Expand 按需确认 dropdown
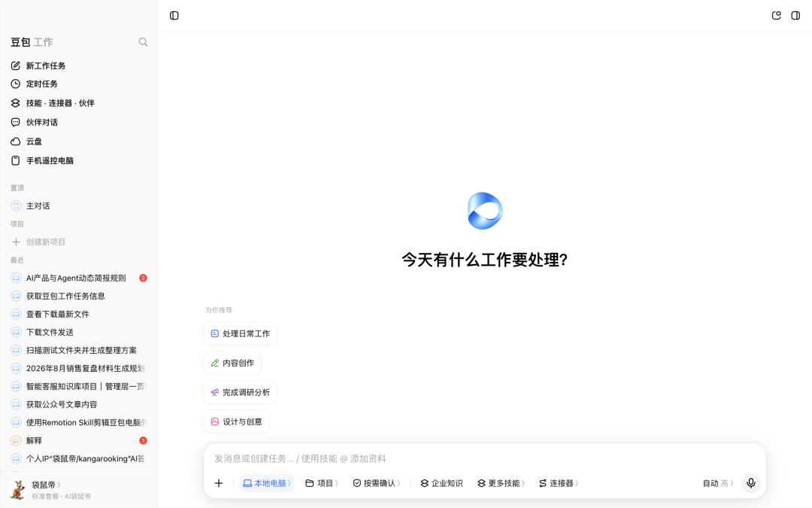The image size is (812, 508). click(x=377, y=483)
